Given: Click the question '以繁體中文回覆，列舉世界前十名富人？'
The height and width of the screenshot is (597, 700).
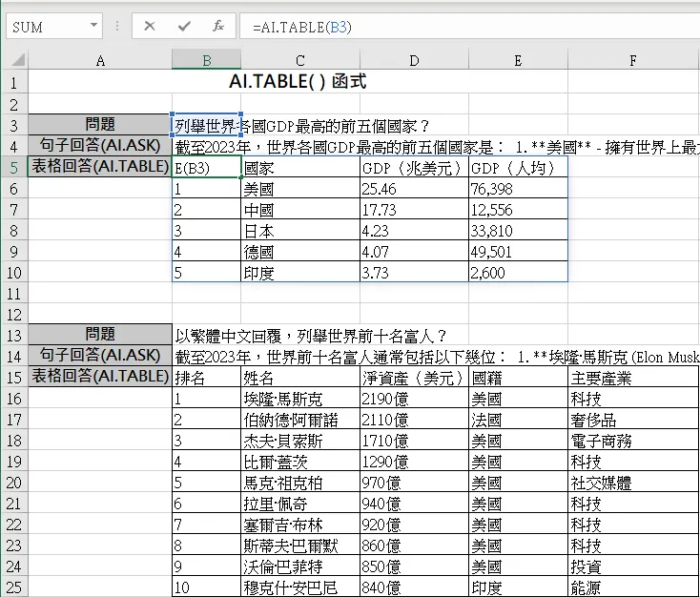Looking at the screenshot, I should (311, 336).
